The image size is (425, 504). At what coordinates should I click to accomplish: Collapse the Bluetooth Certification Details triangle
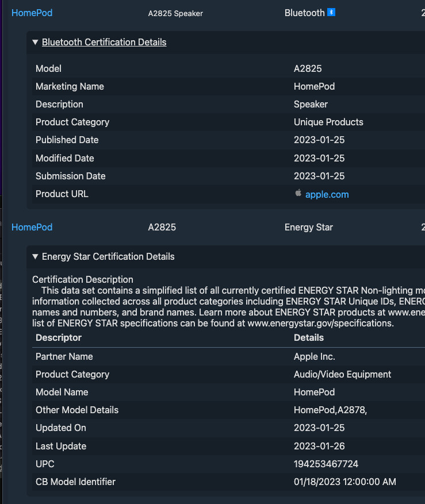coord(36,42)
